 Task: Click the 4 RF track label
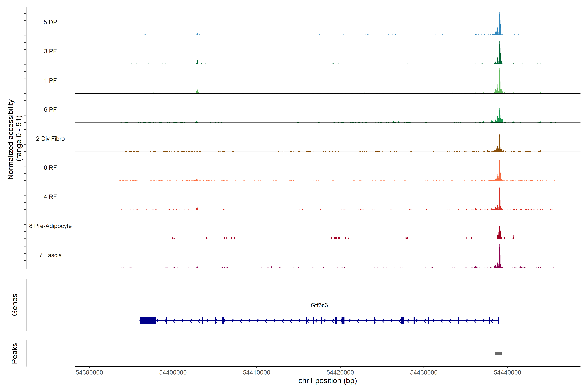click(x=50, y=197)
